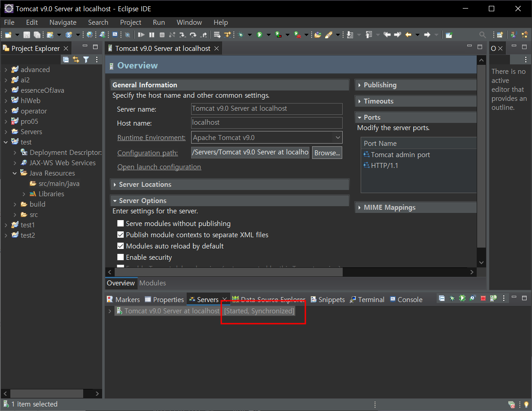This screenshot has height=411, width=532.
Task: Switch to the Modules tab
Action: point(153,283)
